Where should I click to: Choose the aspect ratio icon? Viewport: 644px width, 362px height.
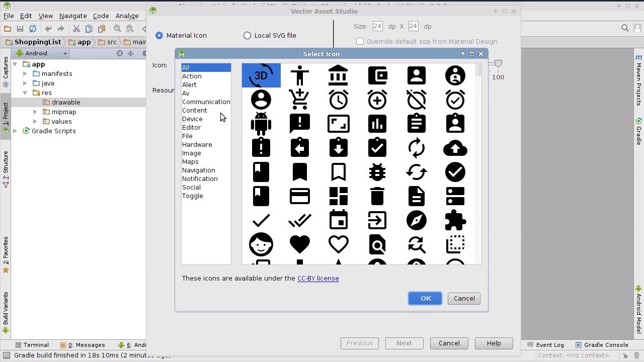[x=339, y=124]
